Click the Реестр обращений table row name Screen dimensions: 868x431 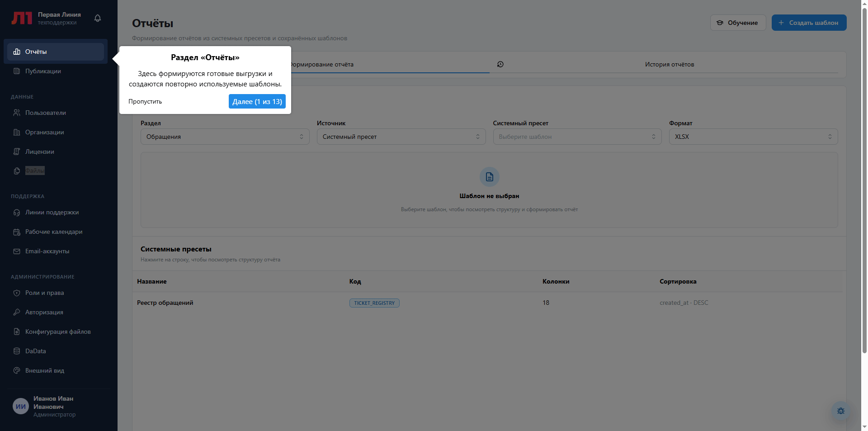[165, 303]
